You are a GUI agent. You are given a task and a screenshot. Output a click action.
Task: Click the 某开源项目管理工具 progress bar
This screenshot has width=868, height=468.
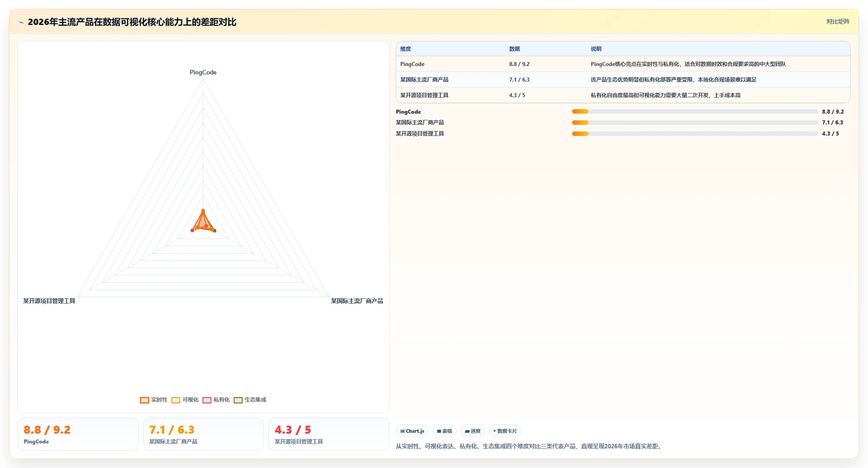pyautogui.click(x=695, y=134)
